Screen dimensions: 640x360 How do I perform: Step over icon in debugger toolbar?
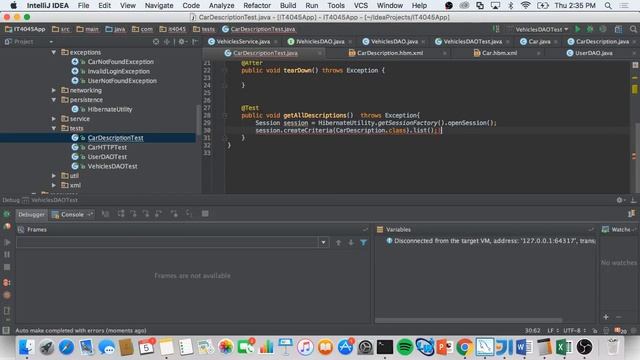tap(121, 214)
